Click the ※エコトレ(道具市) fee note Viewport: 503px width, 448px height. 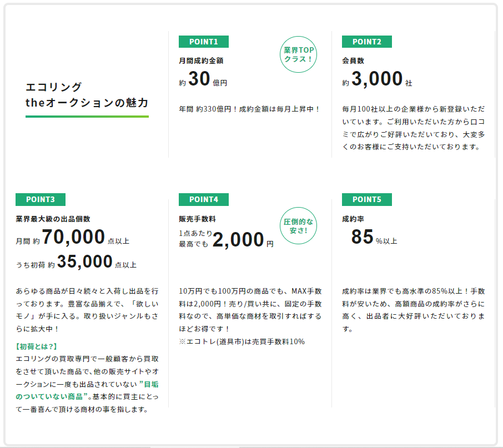[x=242, y=341]
